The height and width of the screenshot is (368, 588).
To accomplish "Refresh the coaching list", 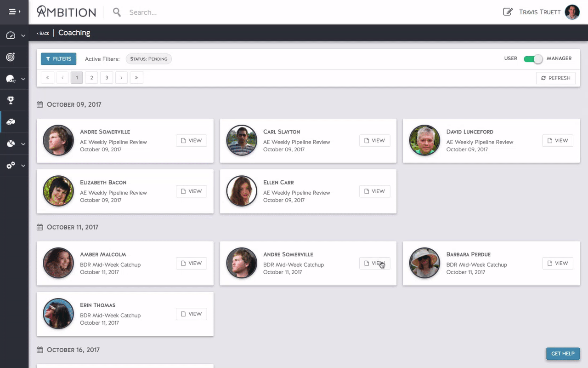I will tap(556, 78).
